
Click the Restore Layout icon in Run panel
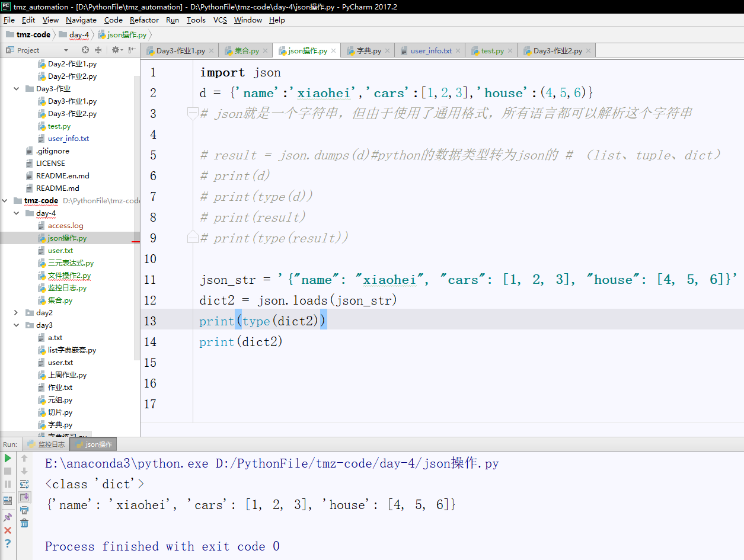coord(8,501)
